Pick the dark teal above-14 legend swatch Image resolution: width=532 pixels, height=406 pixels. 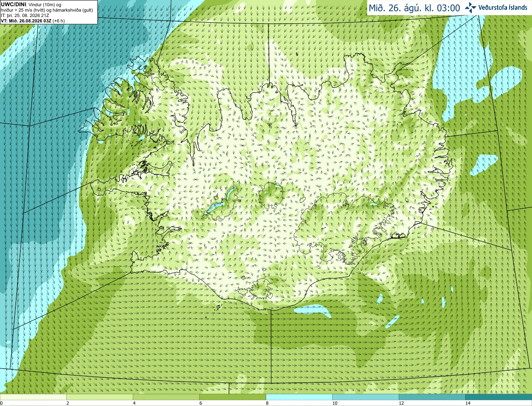click(499, 397)
